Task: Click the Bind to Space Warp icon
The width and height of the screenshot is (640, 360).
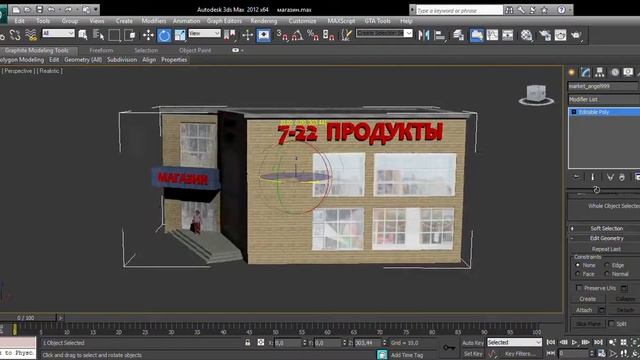Action: [31, 36]
